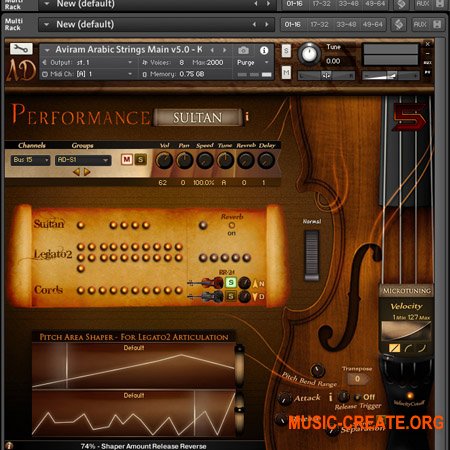This screenshot has width=450, height=450.
Task: Toggle the S solo in Channels strip
Action: pyautogui.click(x=140, y=160)
